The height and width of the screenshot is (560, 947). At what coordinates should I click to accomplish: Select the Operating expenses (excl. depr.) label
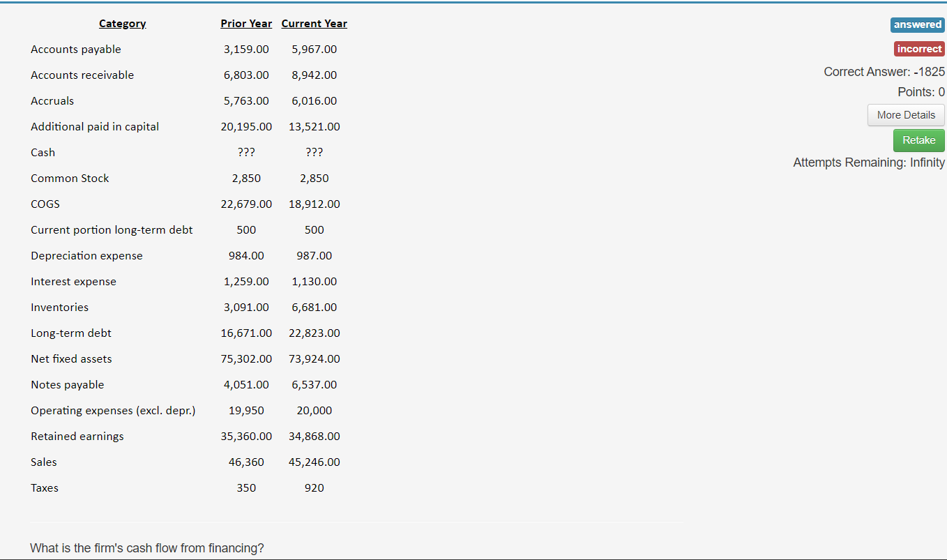coord(113,411)
